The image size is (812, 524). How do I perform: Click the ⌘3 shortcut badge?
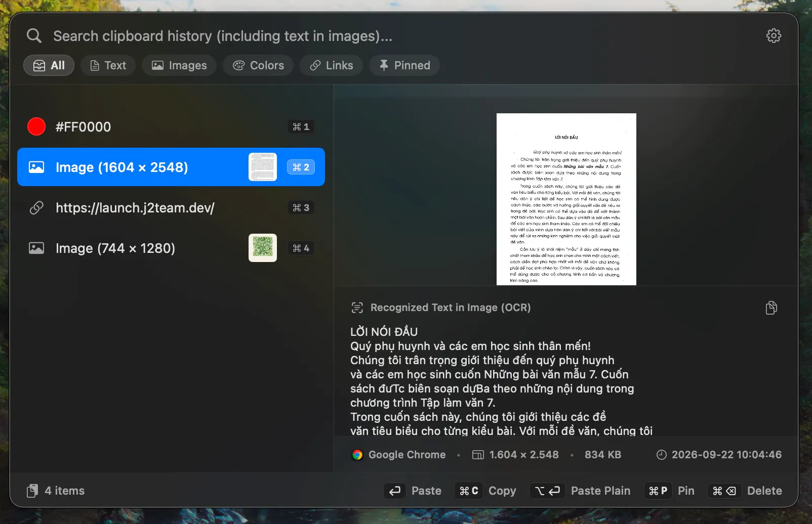pyautogui.click(x=301, y=207)
